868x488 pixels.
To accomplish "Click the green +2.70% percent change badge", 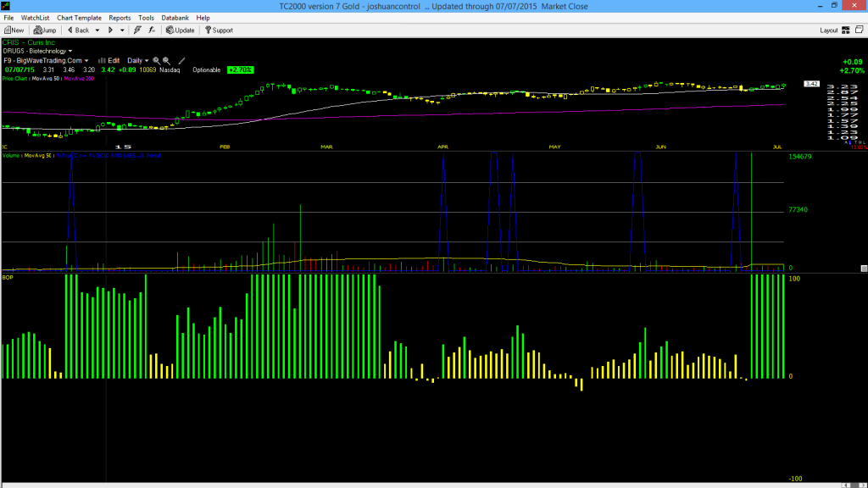I will [x=241, y=69].
